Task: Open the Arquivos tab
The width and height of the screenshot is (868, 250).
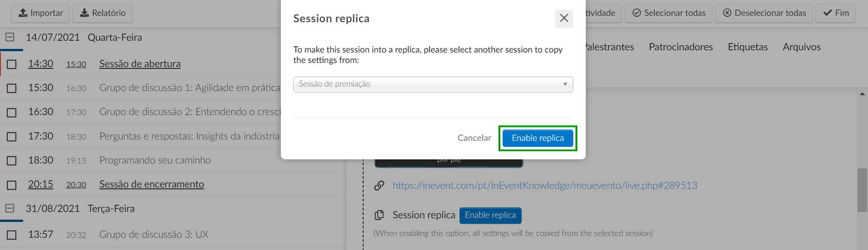Action: click(801, 47)
